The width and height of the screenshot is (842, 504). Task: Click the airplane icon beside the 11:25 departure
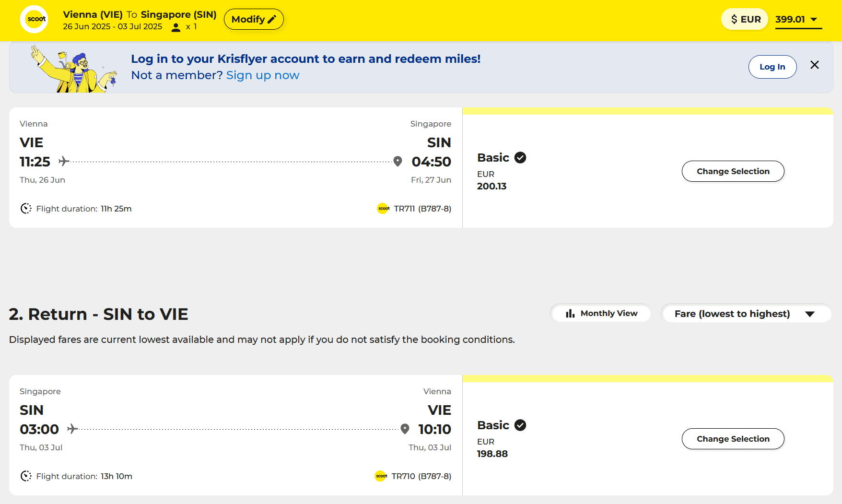click(x=64, y=161)
